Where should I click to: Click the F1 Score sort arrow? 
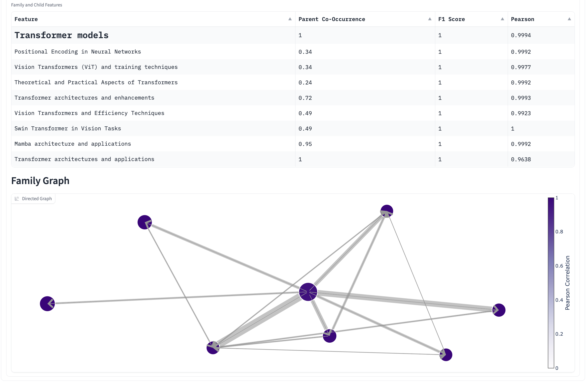pyautogui.click(x=502, y=19)
